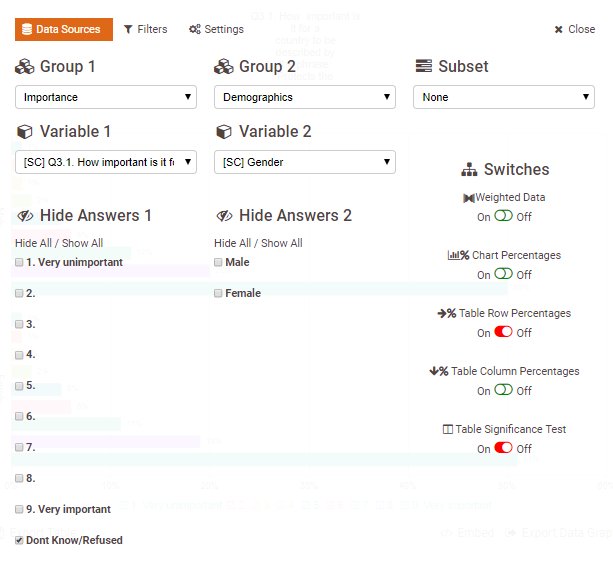Switch to the Filters tab
The width and height of the screenshot is (613, 561).
point(145,29)
